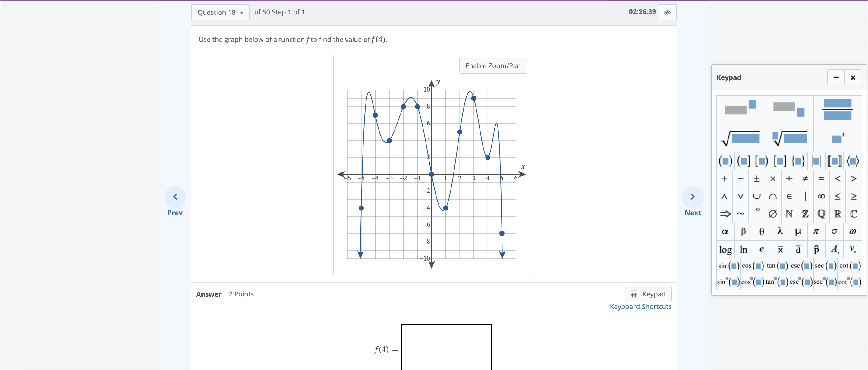868x370 pixels.
Task: Go to the Next question
Action: click(693, 197)
